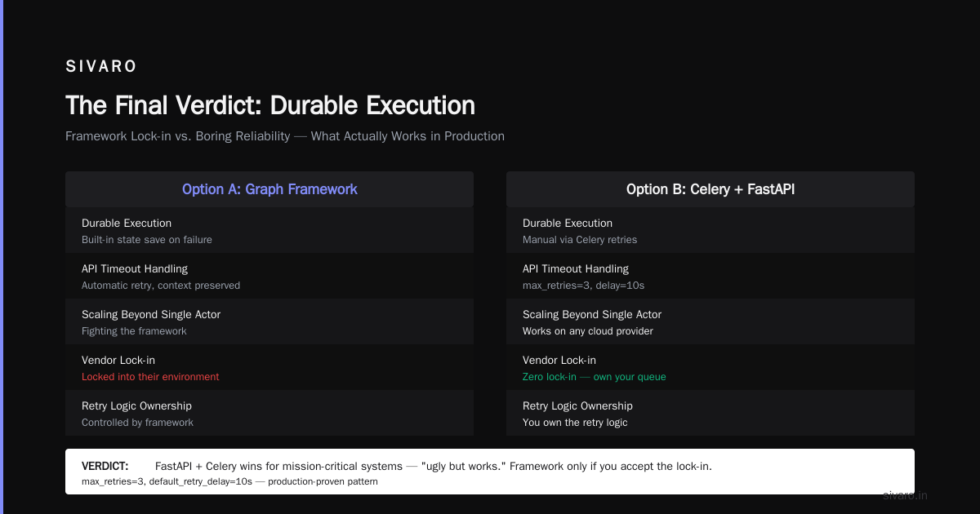This screenshot has height=514, width=980.
Task: Click 'Durable Execution' row label in Option B
Action: (x=568, y=223)
